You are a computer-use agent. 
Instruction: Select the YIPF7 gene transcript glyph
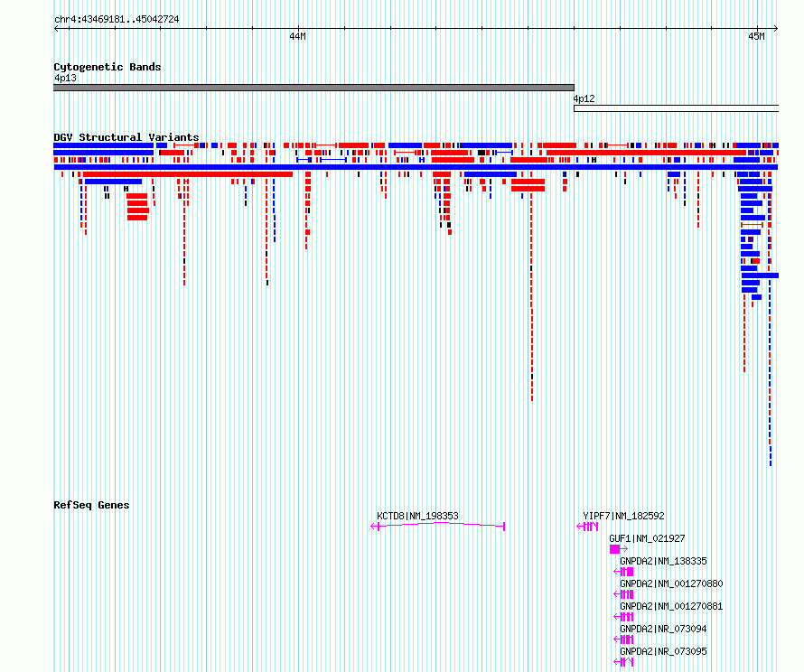(587, 527)
